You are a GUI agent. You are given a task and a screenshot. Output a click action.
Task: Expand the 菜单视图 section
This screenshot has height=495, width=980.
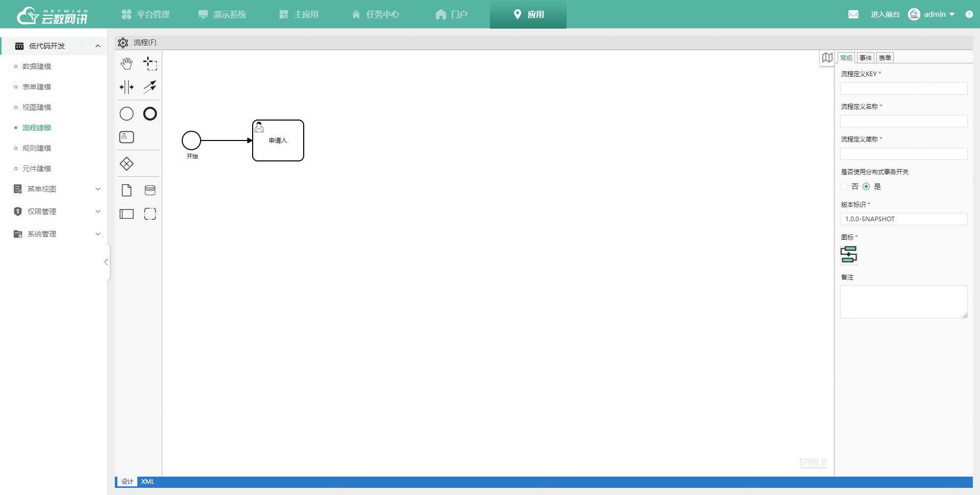[x=98, y=188]
